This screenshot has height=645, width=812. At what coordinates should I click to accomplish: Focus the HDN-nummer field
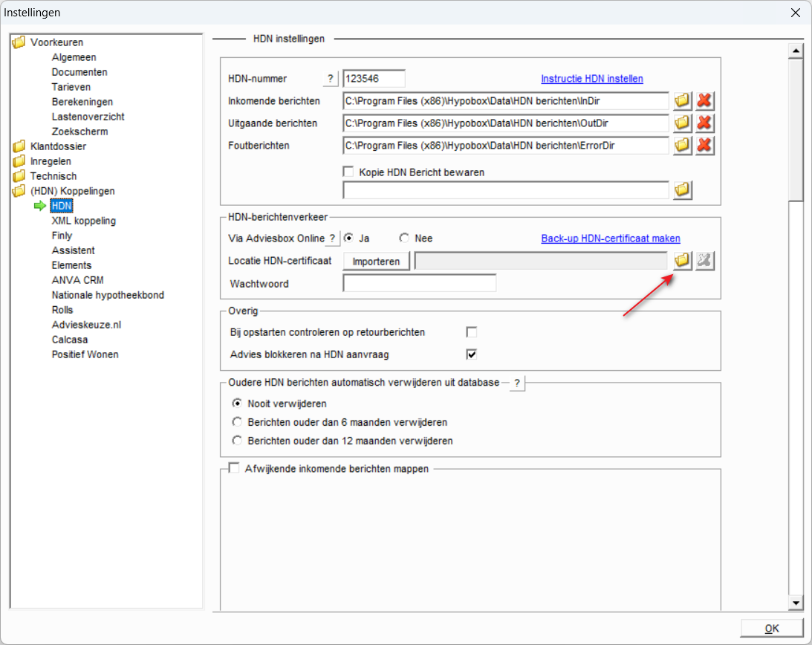click(x=374, y=79)
